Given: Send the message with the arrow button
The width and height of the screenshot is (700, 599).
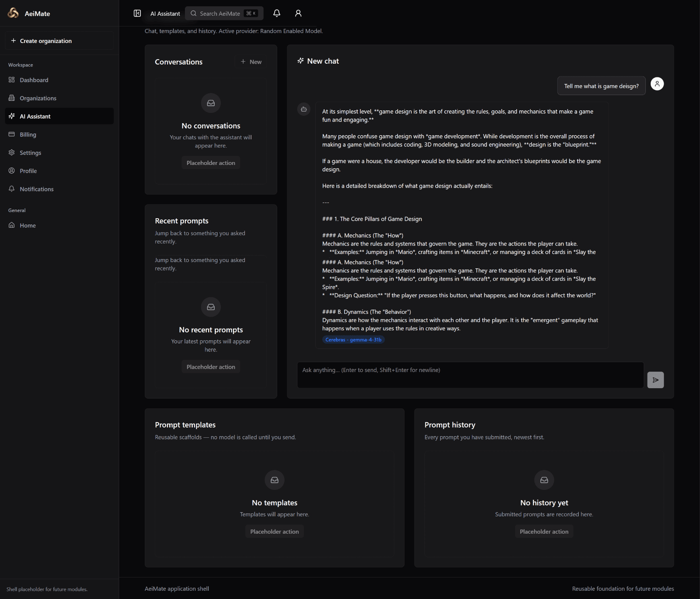Looking at the screenshot, I should [x=655, y=380].
